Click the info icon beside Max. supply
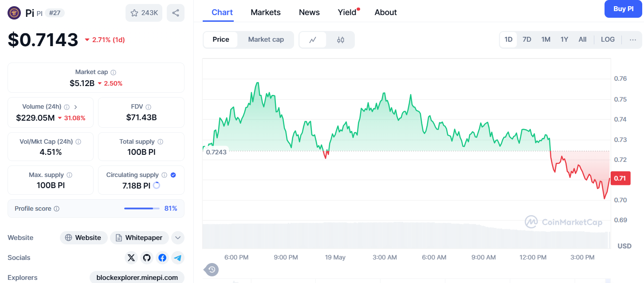The image size is (644, 283). pyautogui.click(x=70, y=175)
